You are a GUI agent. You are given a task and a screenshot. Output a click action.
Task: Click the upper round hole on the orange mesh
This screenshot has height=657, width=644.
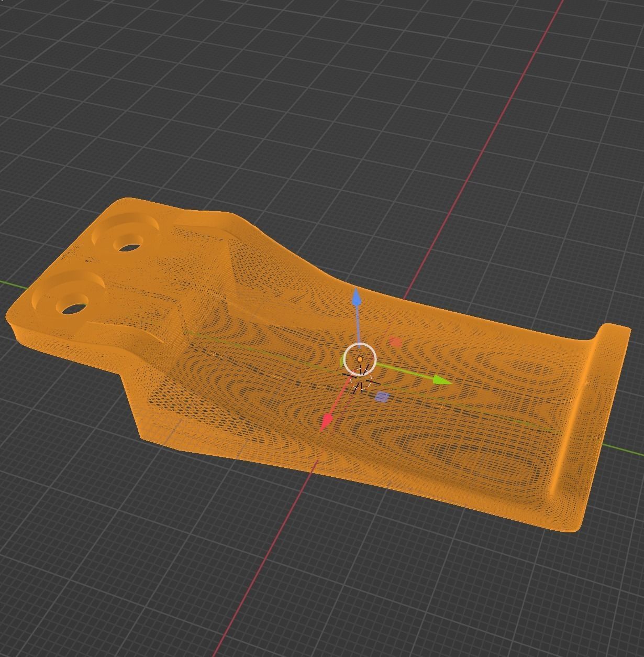point(128,243)
